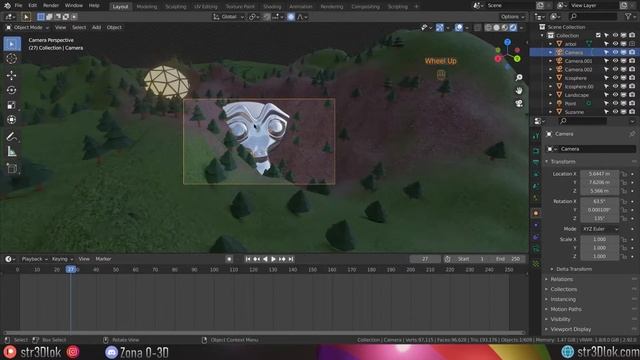The image size is (640, 360).
Task: Toggle viewport visibility eye for Landscape
Action: 615,95
